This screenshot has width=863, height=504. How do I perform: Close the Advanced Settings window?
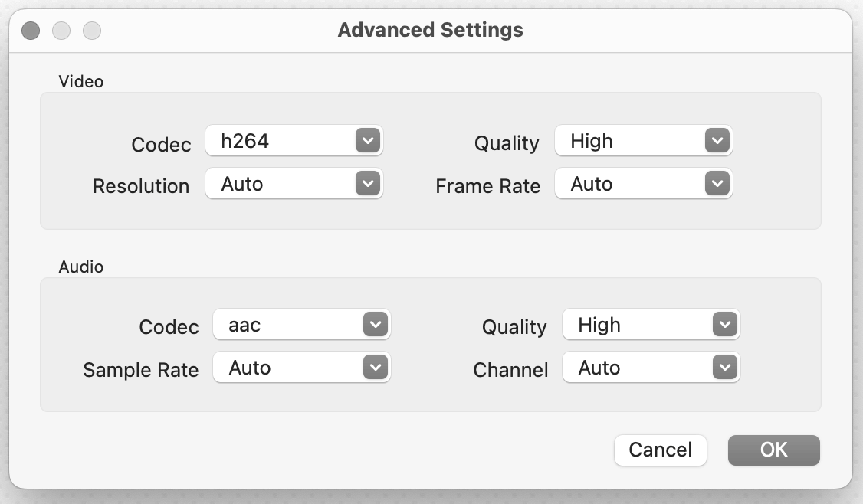[31, 31]
